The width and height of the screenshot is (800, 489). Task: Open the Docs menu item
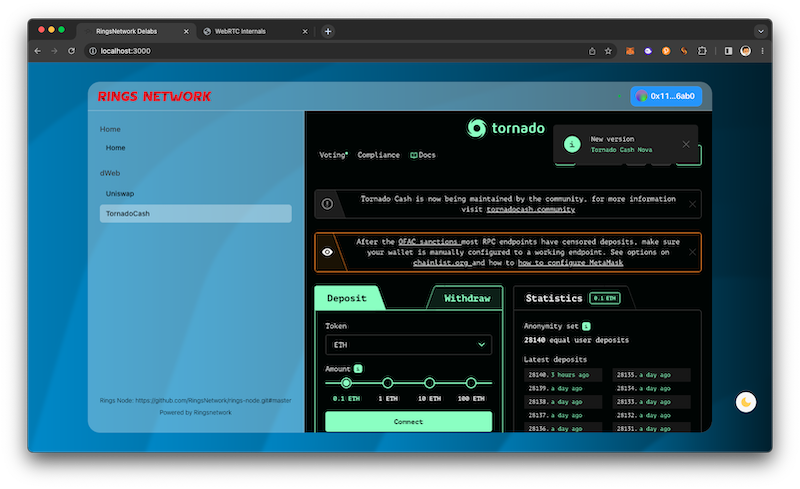click(x=423, y=155)
